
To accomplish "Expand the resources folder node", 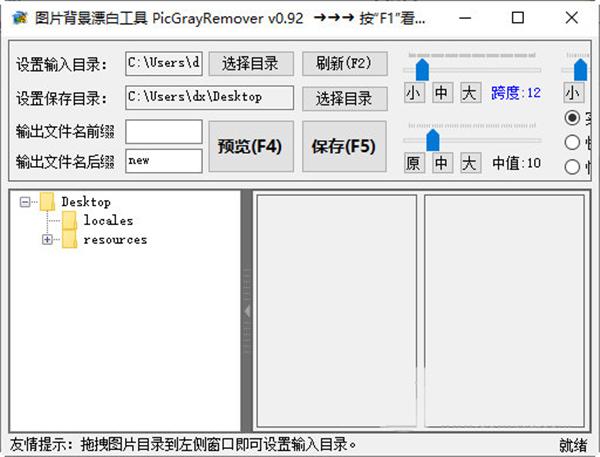I will pyautogui.click(x=47, y=240).
